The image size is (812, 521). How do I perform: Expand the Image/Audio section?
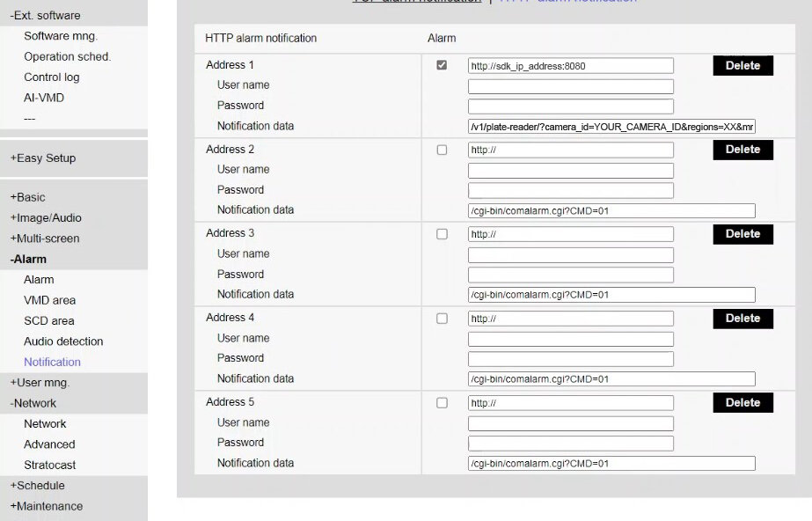(x=46, y=218)
